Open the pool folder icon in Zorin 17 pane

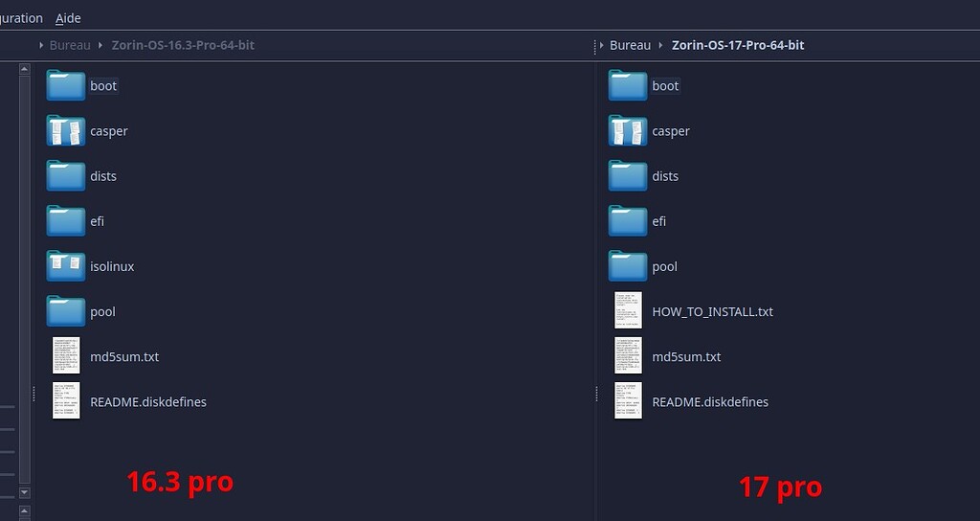coord(628,266)
